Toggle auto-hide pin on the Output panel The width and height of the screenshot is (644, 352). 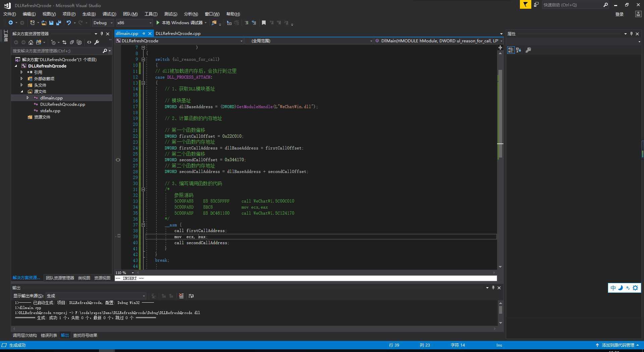[493, 288]
